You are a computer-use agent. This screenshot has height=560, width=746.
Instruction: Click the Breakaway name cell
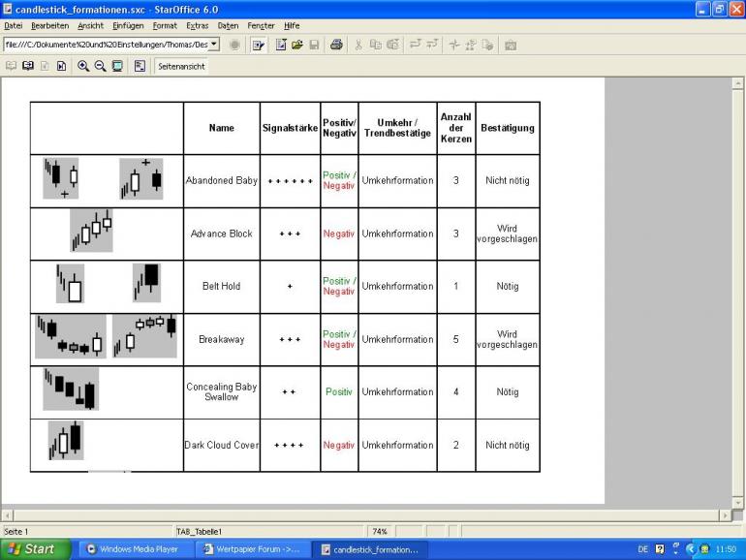click(x=221, y=339)
